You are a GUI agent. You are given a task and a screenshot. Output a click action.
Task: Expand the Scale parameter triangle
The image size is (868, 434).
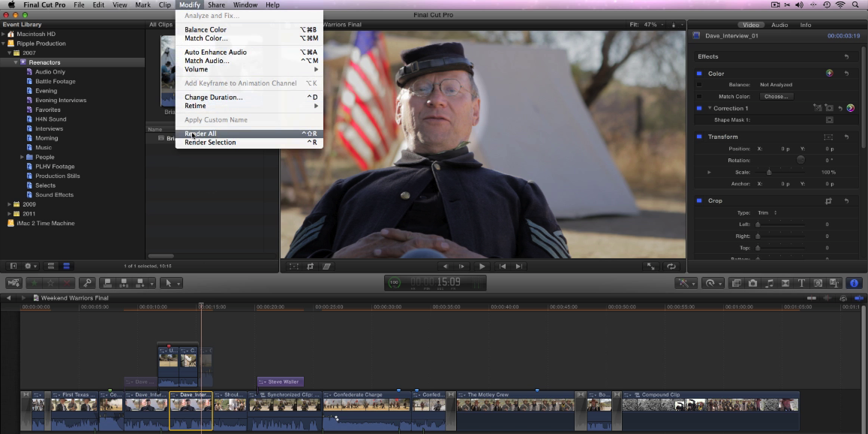pyautogui.click(x=709, y=173)
